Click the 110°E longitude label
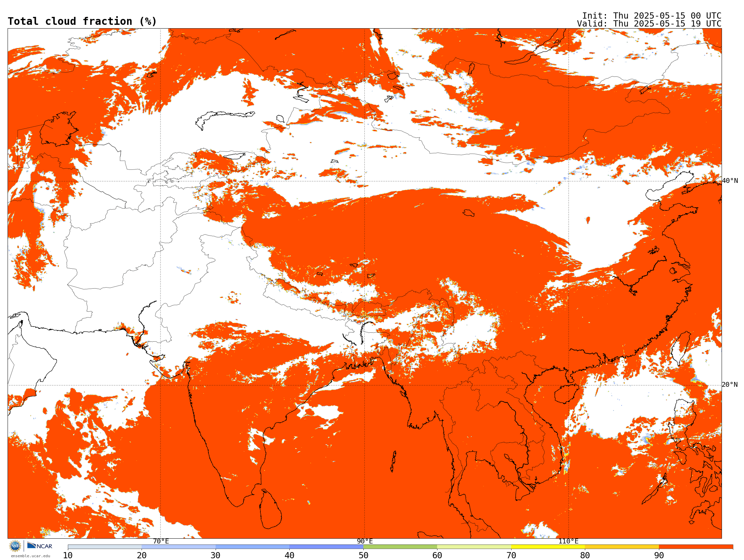The width and height of the screenshot is (744, 560). (x=568, y=541)
